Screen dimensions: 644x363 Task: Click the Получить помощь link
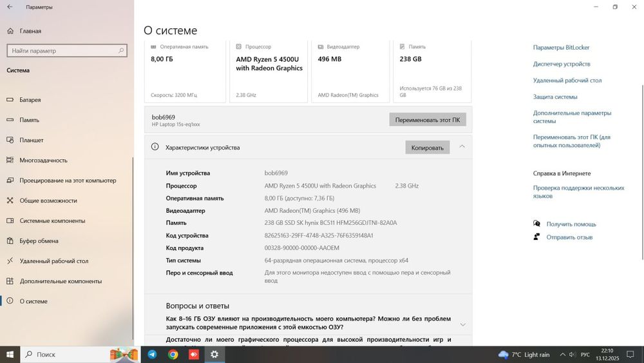(571, 224)
